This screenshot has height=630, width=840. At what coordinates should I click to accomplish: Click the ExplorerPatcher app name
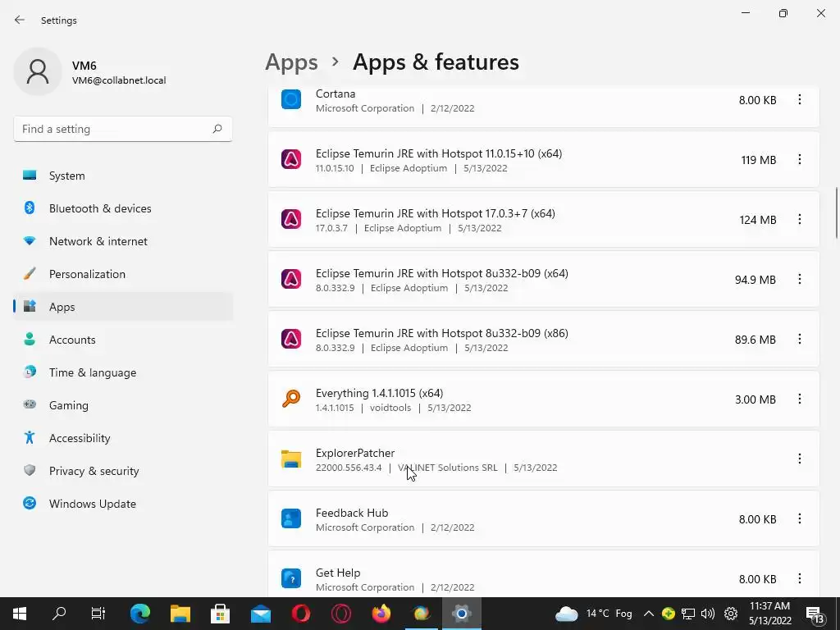(355, 453)
